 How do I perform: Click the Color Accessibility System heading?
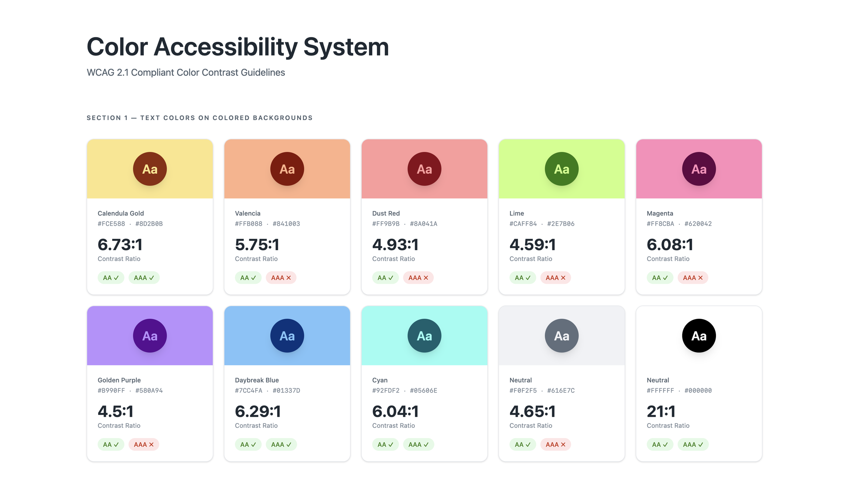pos(237,47)
